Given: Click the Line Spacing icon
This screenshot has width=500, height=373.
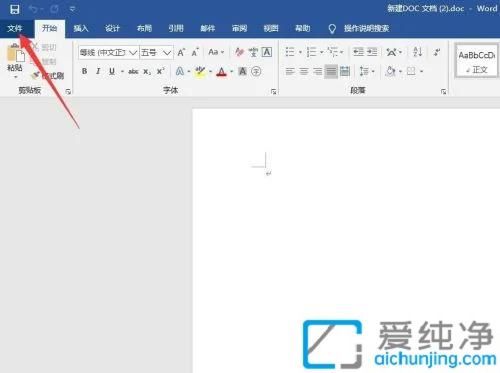Looking at the screenshot, I should click(364, 71).
